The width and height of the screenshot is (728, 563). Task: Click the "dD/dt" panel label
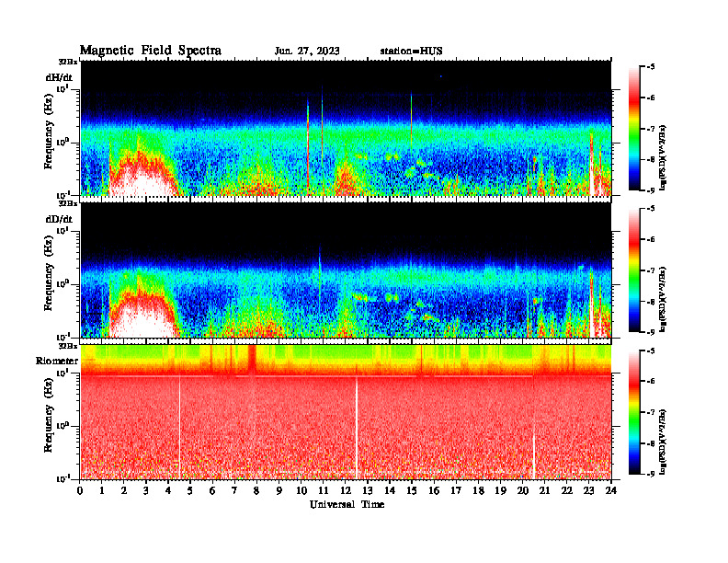pyautogui.click(x=59, y=219)
